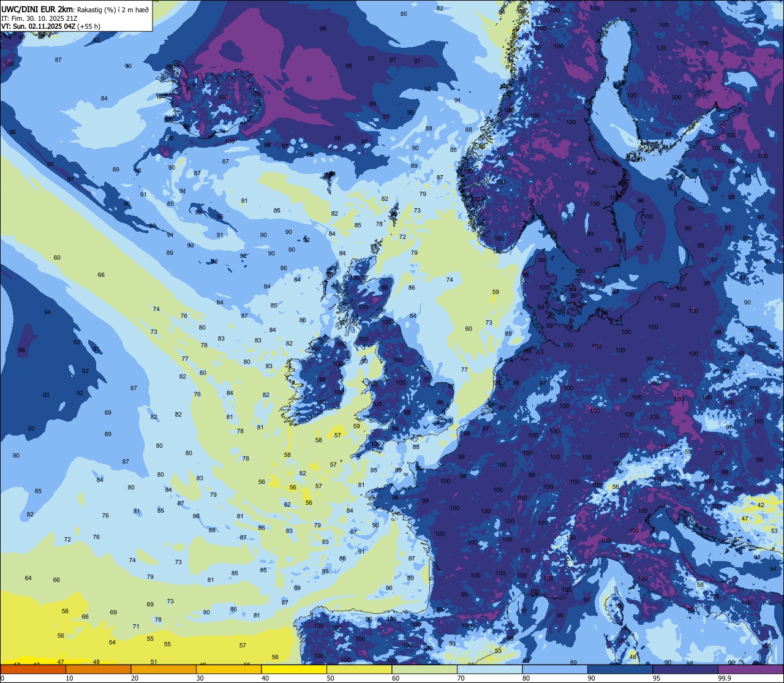This screenshot has width=784, height=683.
Task: Click the legend tick label 60
Action: coord(396,678)
